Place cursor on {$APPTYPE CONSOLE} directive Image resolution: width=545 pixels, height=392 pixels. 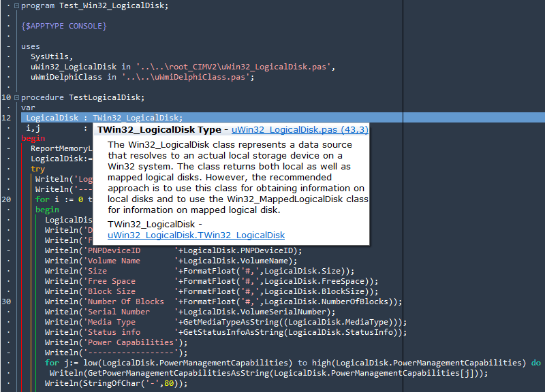(x=64, y=26)
